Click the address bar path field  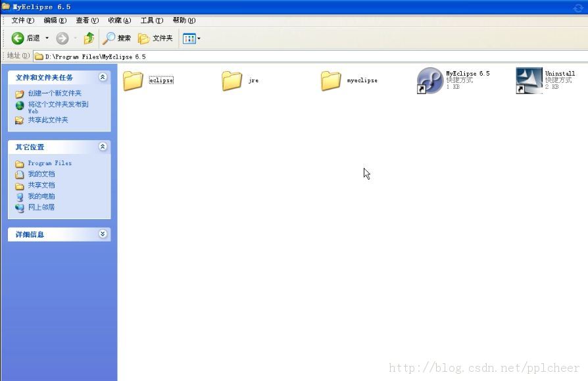point(310,57)
